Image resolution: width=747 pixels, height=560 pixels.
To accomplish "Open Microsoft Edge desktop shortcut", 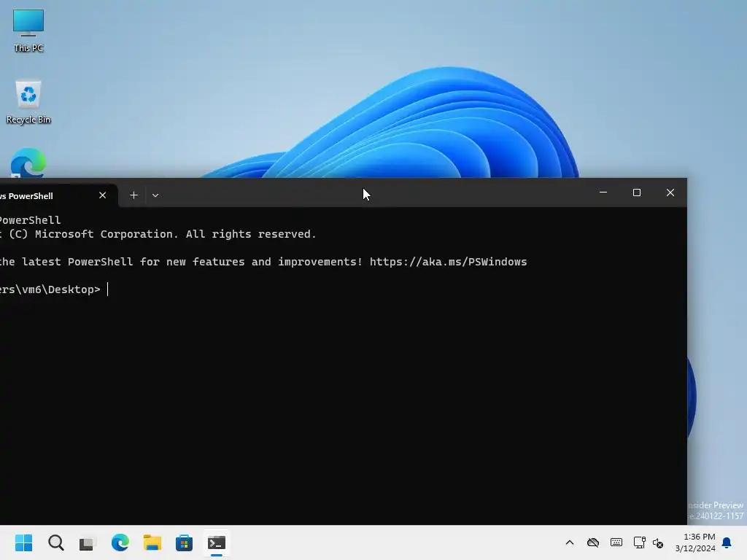I will tap(28, 163).
